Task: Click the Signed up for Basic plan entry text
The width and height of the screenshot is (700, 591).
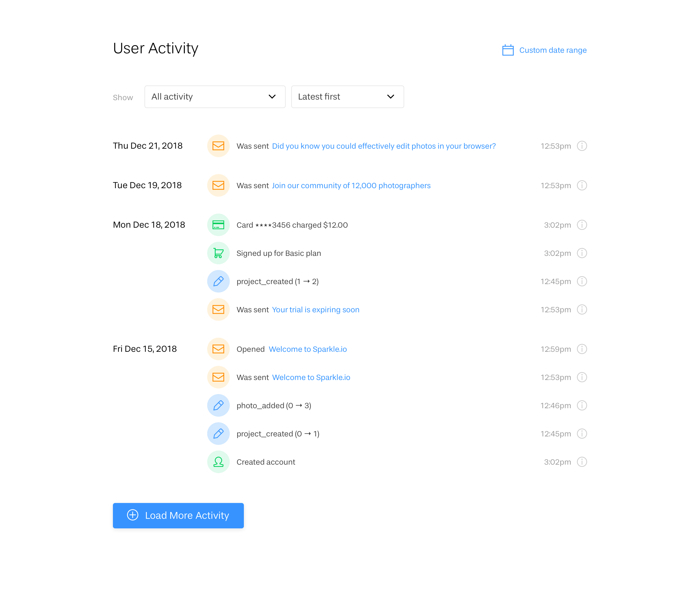Action: coord(278,253)
